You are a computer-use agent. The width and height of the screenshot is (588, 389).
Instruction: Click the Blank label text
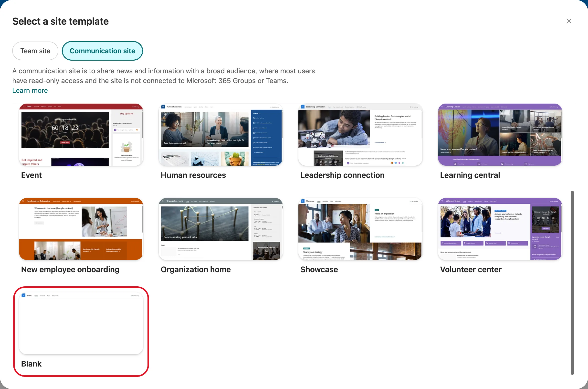click(31, 364)
